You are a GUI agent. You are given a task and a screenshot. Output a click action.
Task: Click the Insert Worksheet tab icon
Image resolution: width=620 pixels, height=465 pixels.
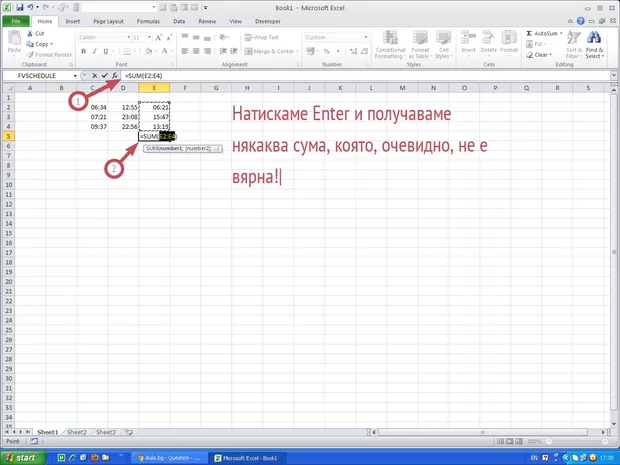(x=129, y=432)
